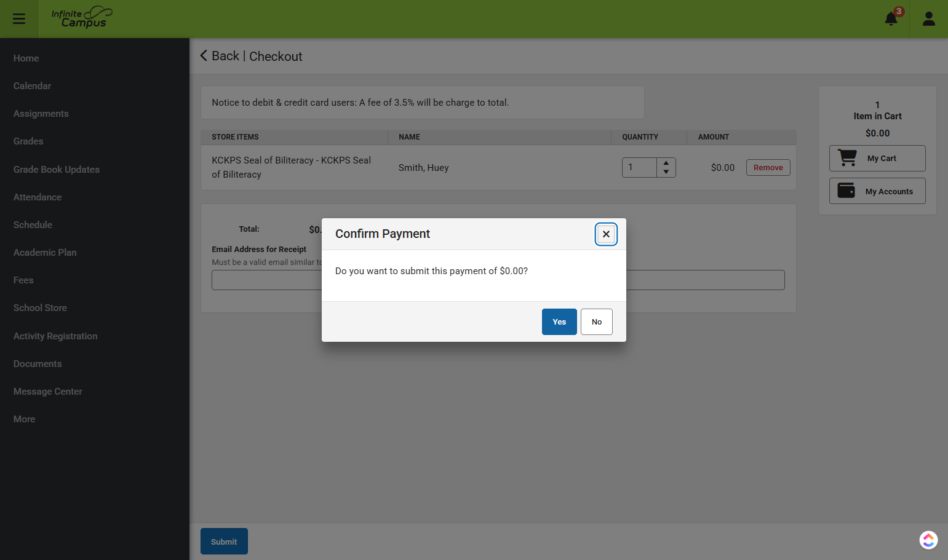Decline payment by clicking No
Screen dimensions: 948x560
click(597, 321)
